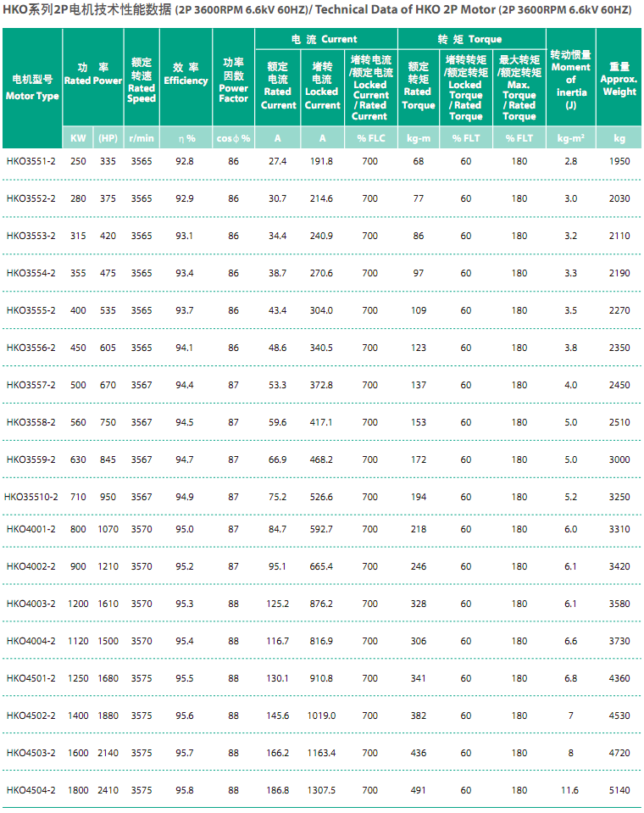
Task: Select motor type HKO3557-2
Action: click(x=31, y=385)
